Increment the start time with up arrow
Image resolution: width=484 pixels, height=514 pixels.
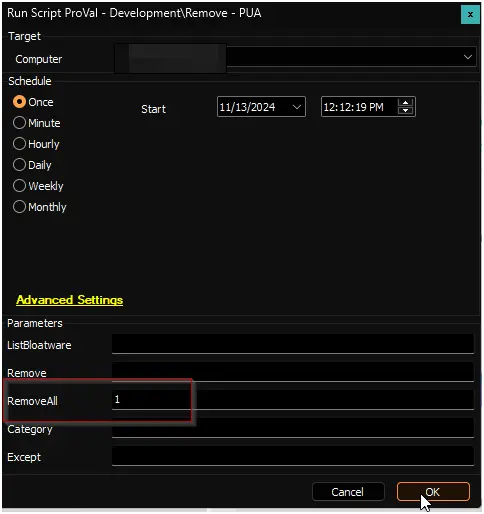pos(405,103)
